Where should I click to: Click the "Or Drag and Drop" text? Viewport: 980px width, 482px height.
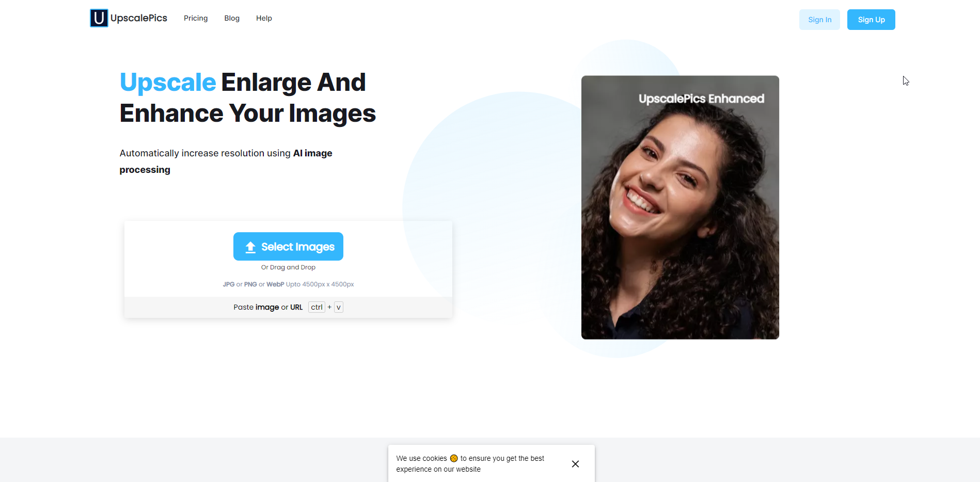click(288, 267)
